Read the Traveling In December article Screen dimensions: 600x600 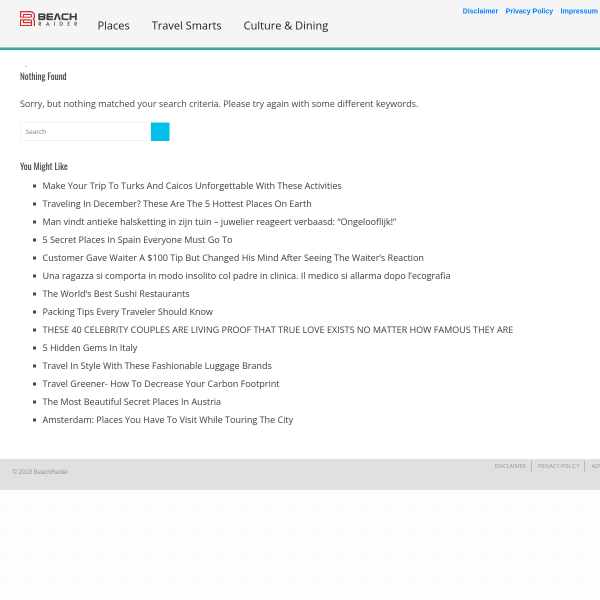(176, 204)
